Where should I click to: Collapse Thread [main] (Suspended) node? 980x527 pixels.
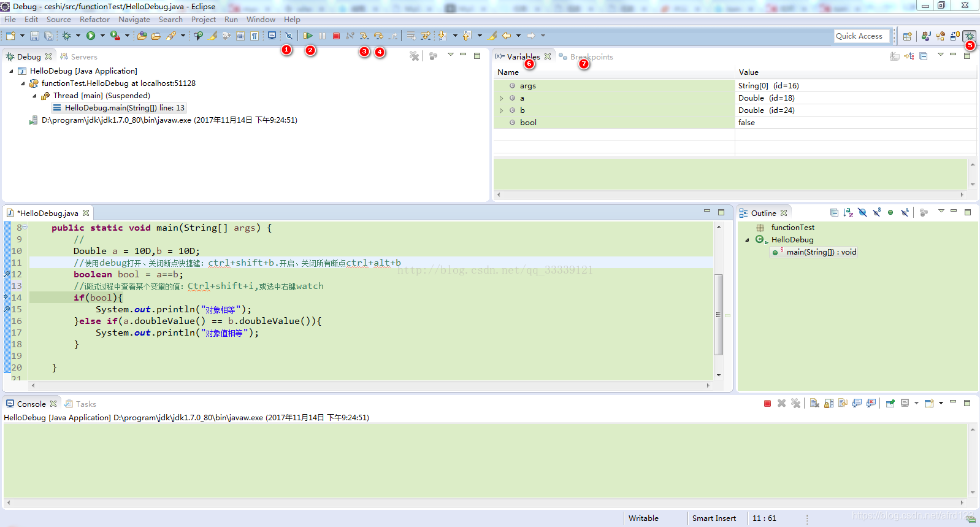(x=34, y=96)
